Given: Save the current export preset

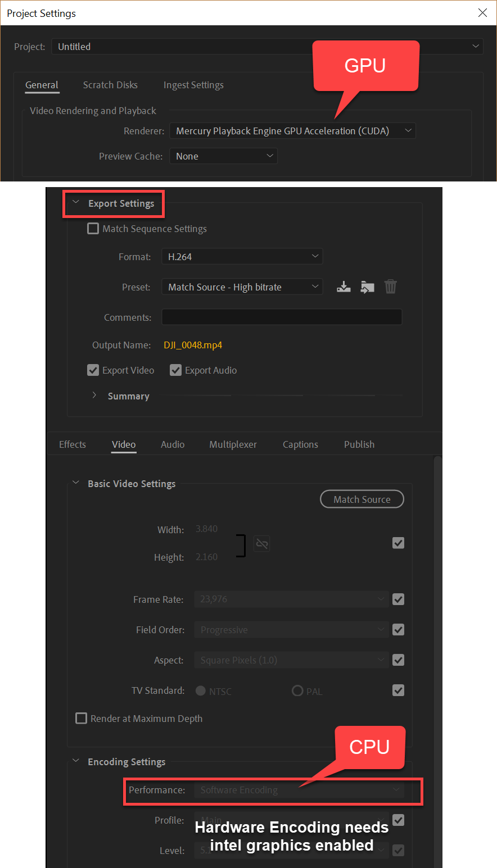Looking at the screenshot, I should 344,287.
